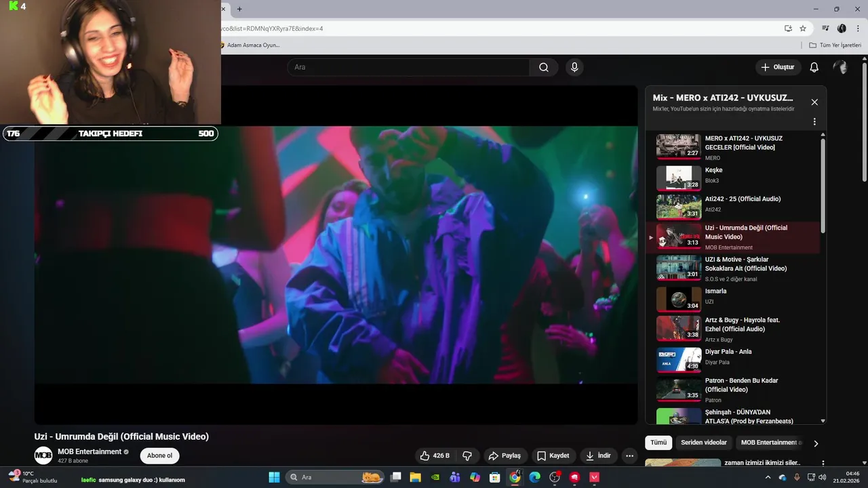Focus YouTube Ara search field
Image resolution: width=868 pixels, height=488 pixels.
click(x=409, y=67)
